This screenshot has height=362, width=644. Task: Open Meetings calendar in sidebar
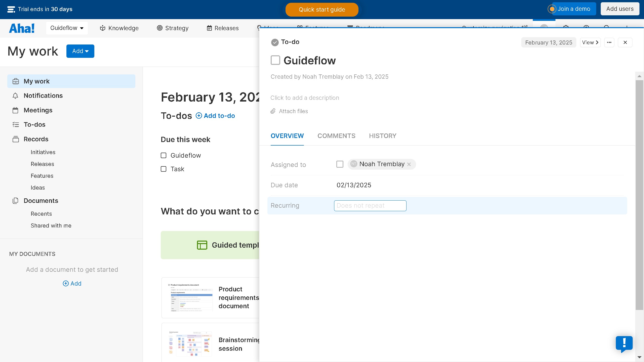[x=15, y=110]
